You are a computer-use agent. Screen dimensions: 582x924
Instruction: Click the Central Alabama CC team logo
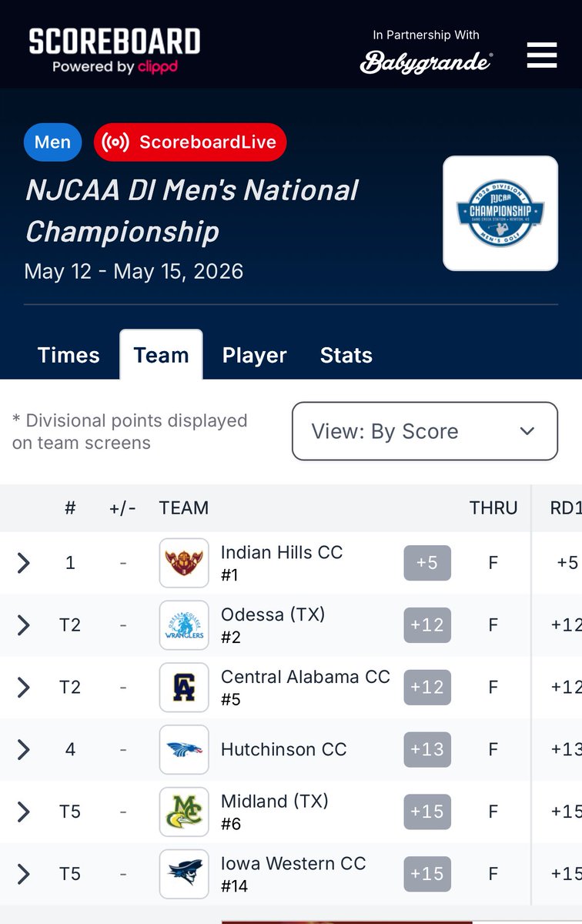click(184, 688)
